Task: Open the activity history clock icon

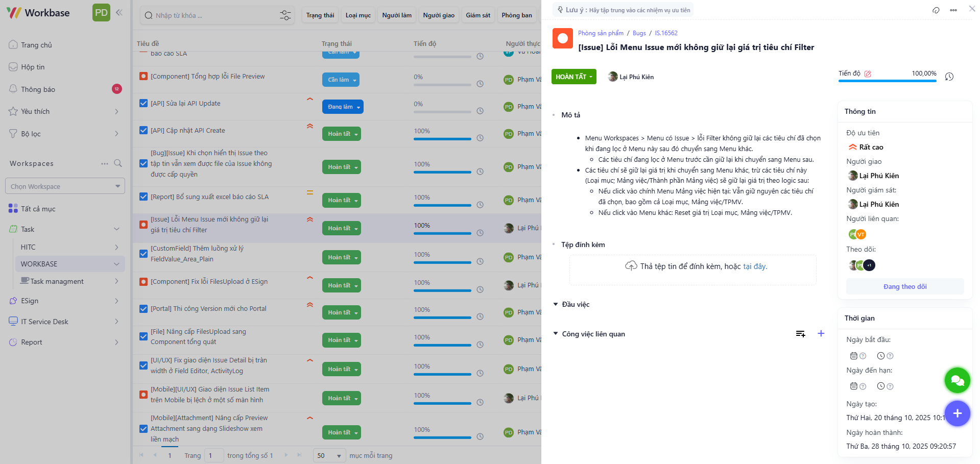Action: 949,77
